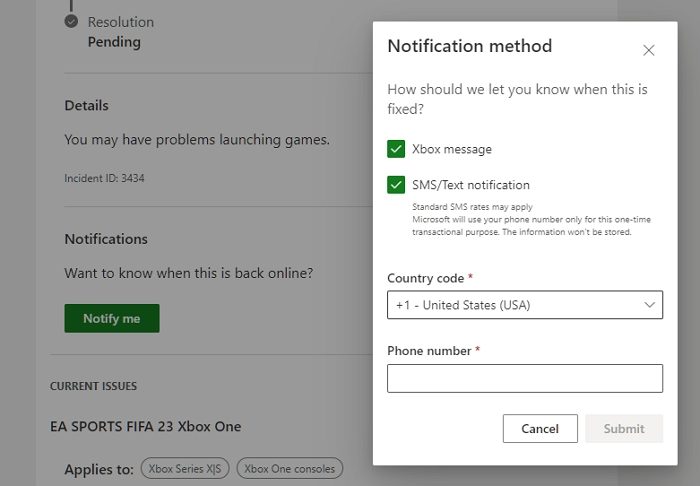700x486 pixels.
Task: Select the Xbox One consoles tag
Action: (x=291, y=468)
